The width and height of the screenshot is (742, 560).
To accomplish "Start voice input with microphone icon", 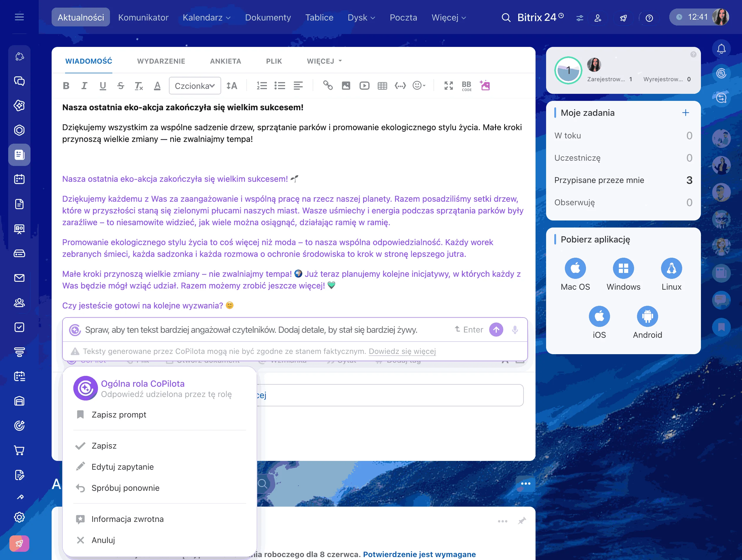I will tap(515, 330).
